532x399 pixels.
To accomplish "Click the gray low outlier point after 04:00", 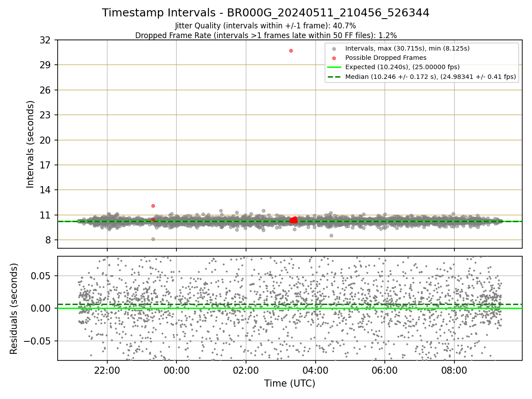I will point(331,235).
